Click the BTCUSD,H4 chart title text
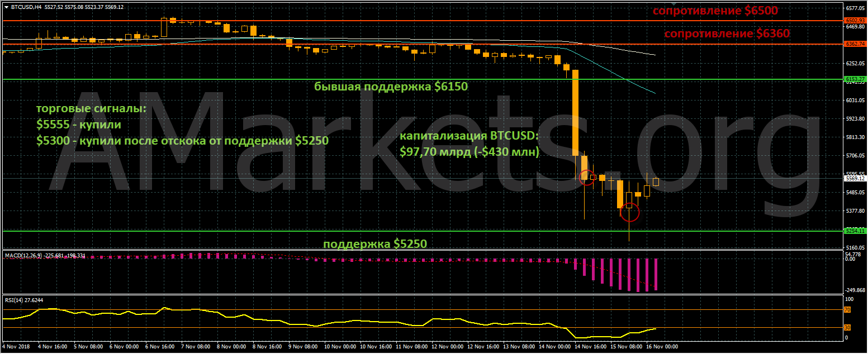Screen dimensions: 868x354 26,7
